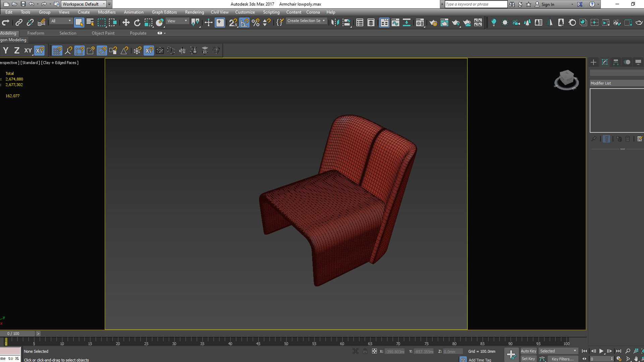Click the Mirror tool icon
This screenshot has width=644, height=362.
click(335, 22)
